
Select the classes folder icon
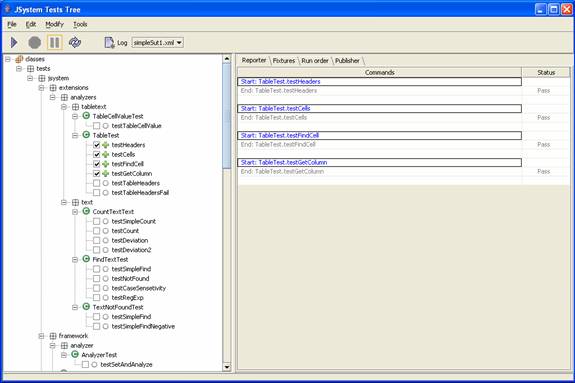(19, 59)
